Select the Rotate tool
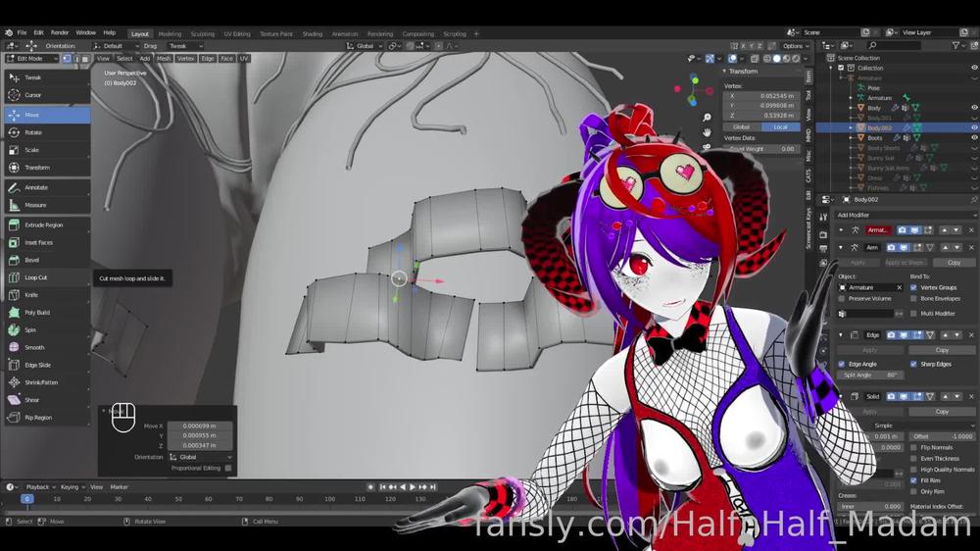980x551 pixels. pos(47,132)
